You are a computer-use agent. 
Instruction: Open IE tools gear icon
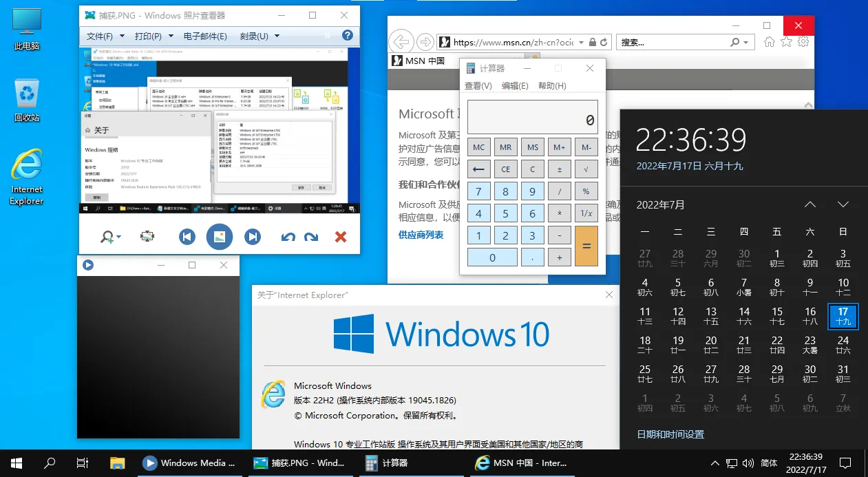tap(803, 42)
